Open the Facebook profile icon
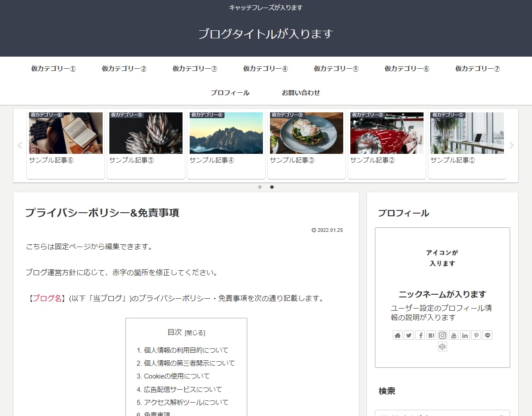Screen dimensions: 532x416 pos(420,335)
